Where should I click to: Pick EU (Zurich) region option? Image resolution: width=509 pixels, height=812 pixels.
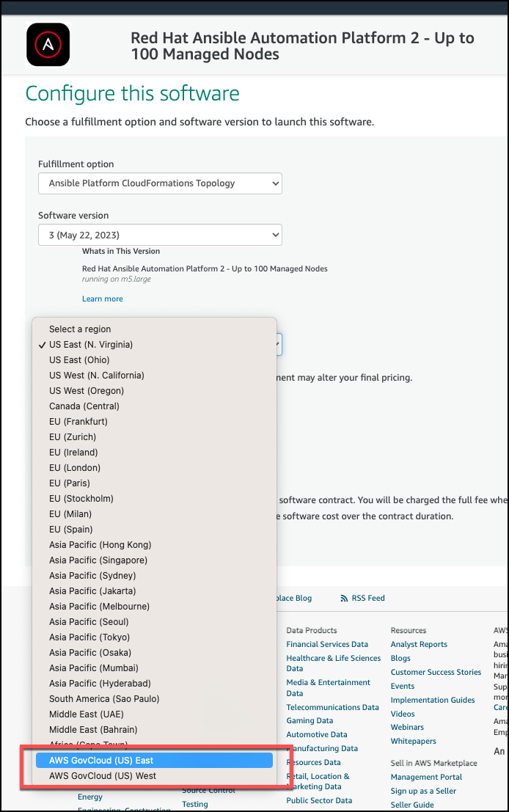coord(154,437)
